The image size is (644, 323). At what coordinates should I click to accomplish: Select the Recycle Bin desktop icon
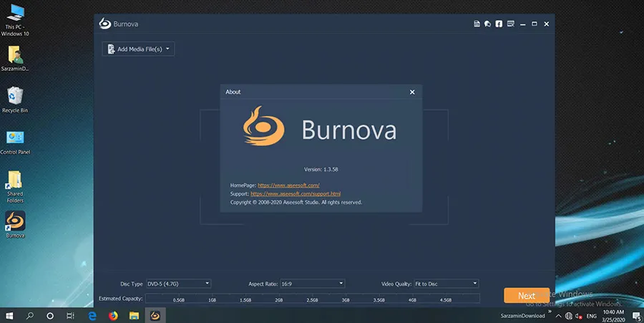click(15, 100)
